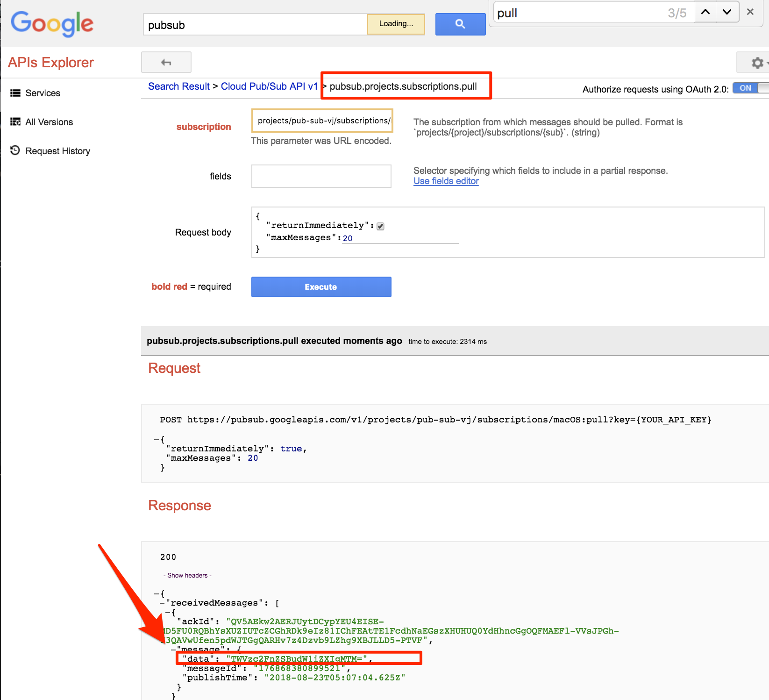Uncheck the returnImmediately checkbox
The width and height of the screenshot is (769, 700).
381,226
